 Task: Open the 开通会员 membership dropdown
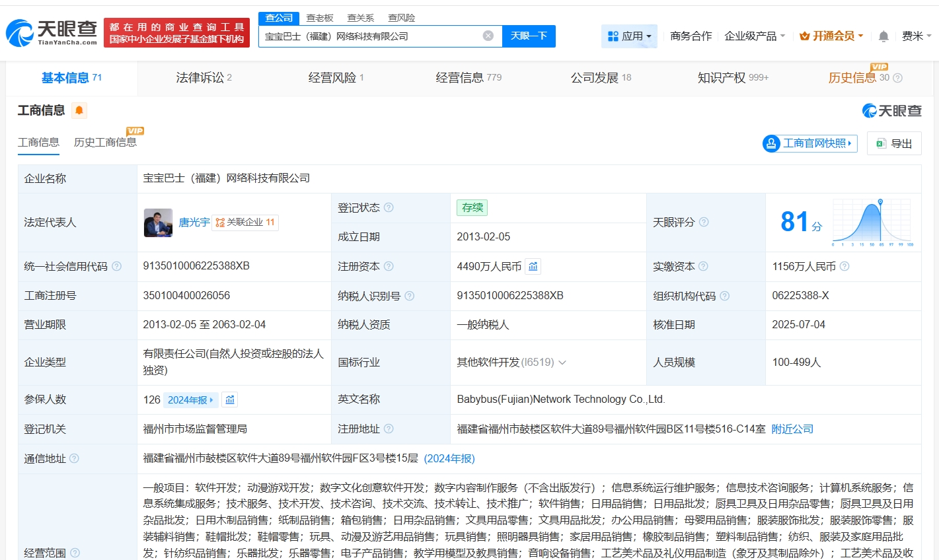pyautogui.click(x=831, y=36)
